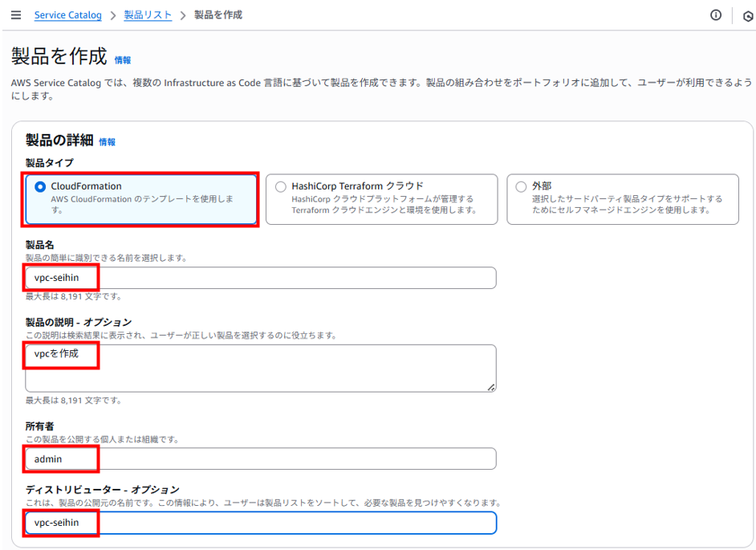Click the 所有者 field label
This screenshot has height=550, width=756.
(x=39, y=426)
